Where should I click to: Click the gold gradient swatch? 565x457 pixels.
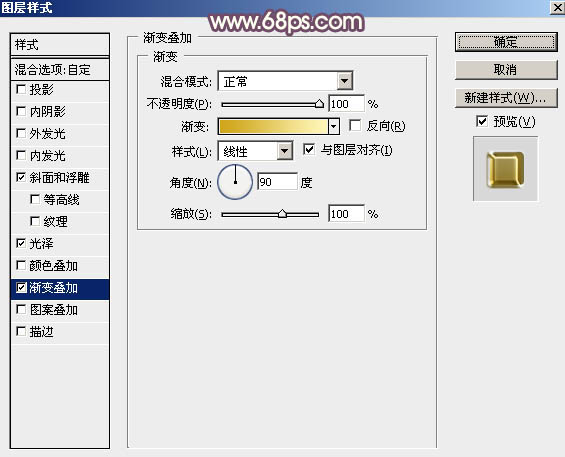(274, 127)
